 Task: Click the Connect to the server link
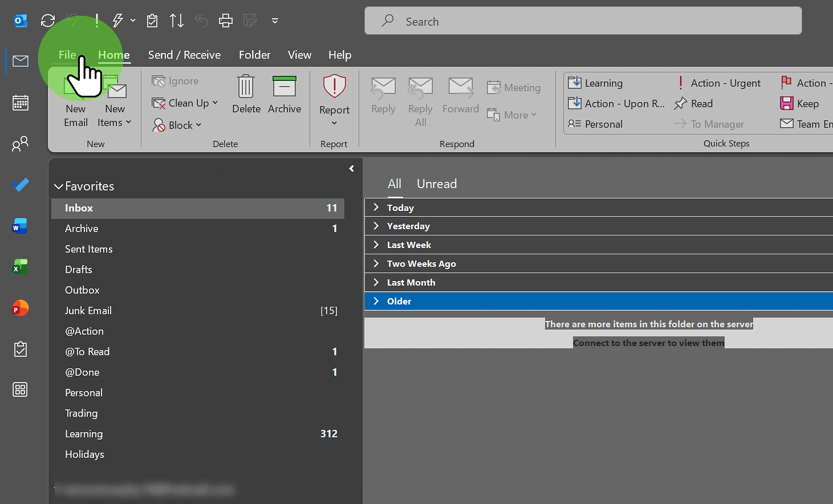648,343
